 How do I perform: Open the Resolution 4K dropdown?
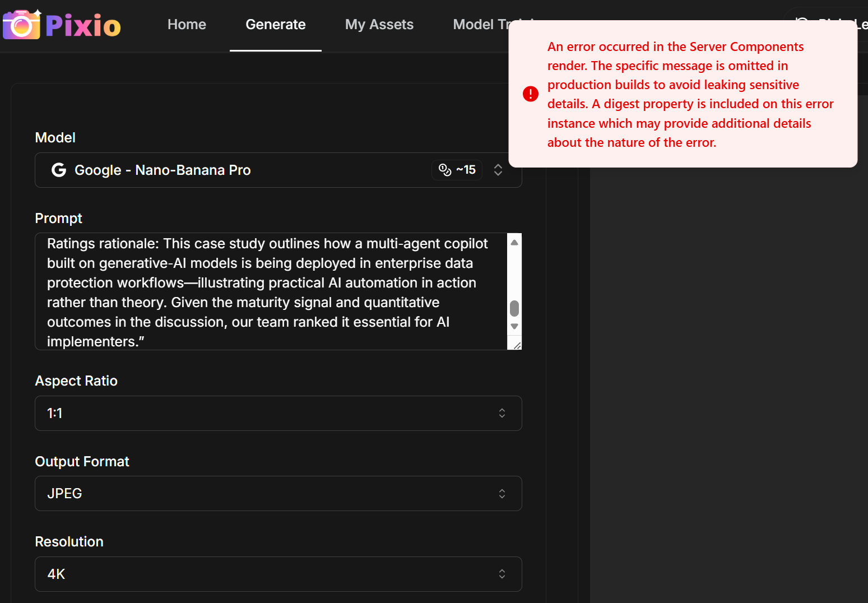coord(278,574)
